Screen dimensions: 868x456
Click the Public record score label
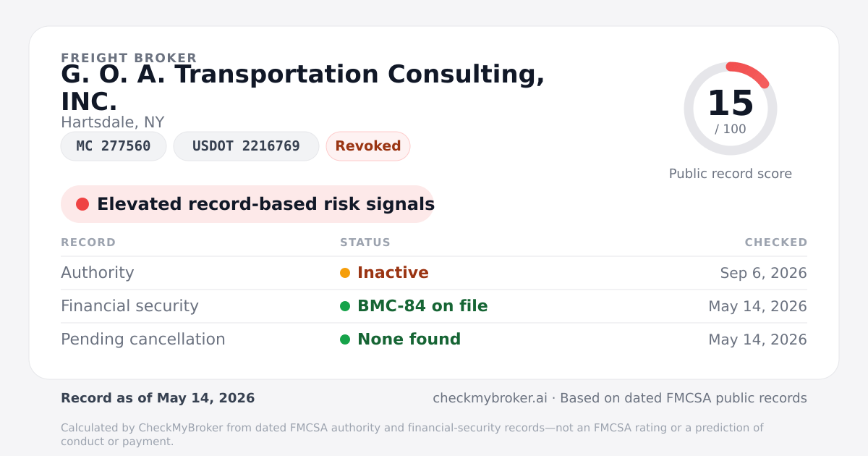[x=731, y=174]
